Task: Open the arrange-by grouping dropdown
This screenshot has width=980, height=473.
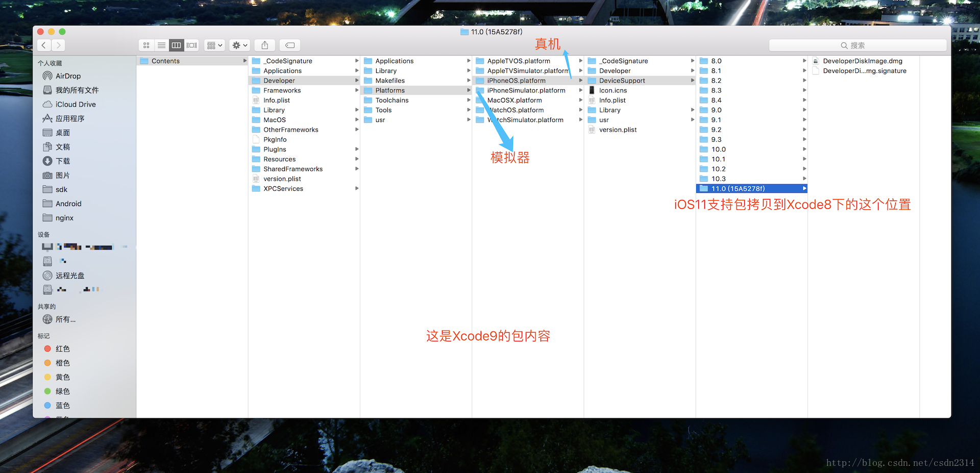Action: (x=214, y=45)
